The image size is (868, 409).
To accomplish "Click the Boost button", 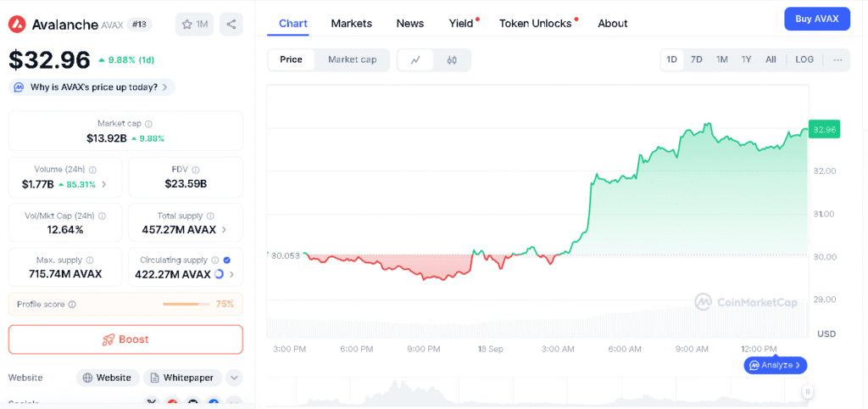I will pos(125,339).
